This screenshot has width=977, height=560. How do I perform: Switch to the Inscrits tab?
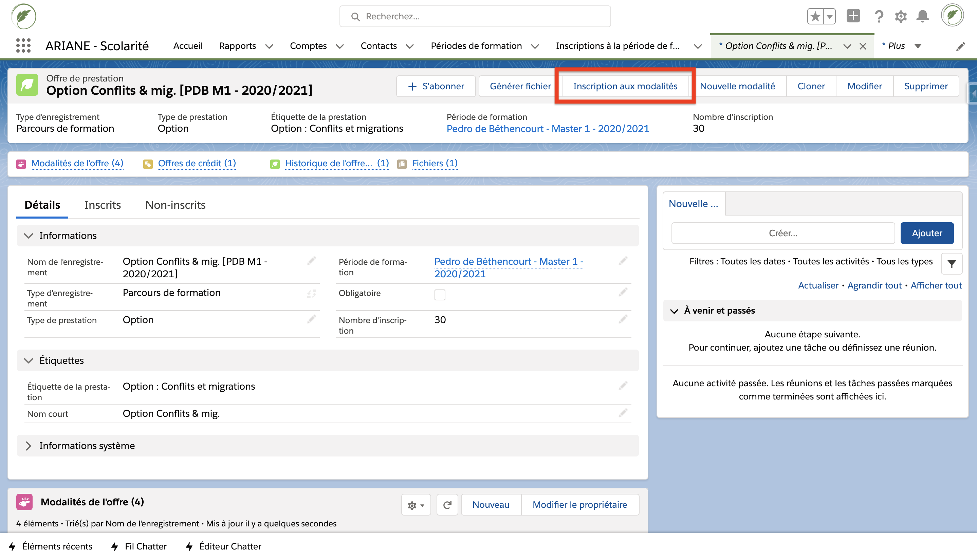point(102,205)
